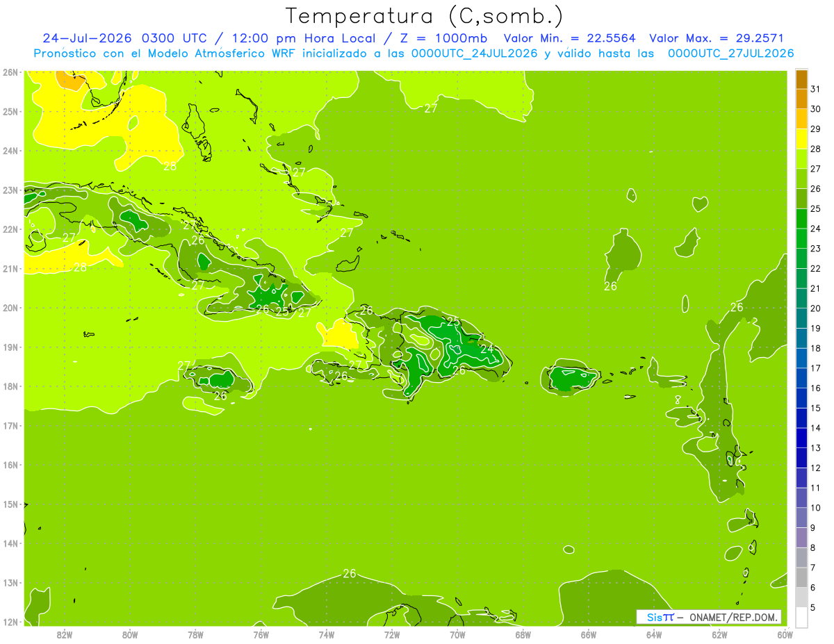Click the contour label '26' near 13N 73W
The height and width of the screenshot is (644, 834).
tap(350, 574)
